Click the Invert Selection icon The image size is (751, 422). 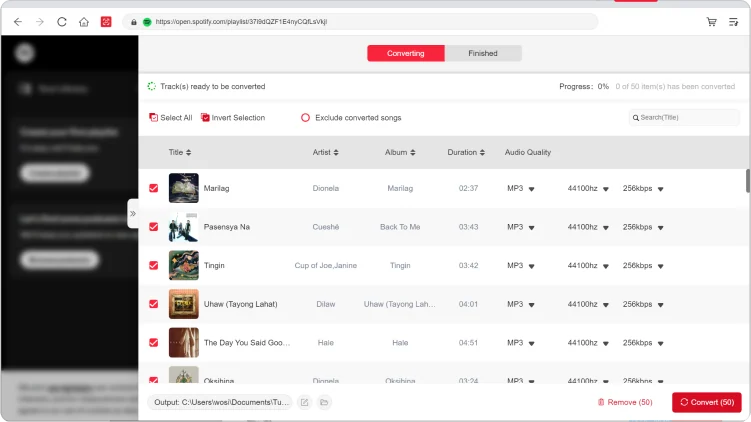[205, 117]
